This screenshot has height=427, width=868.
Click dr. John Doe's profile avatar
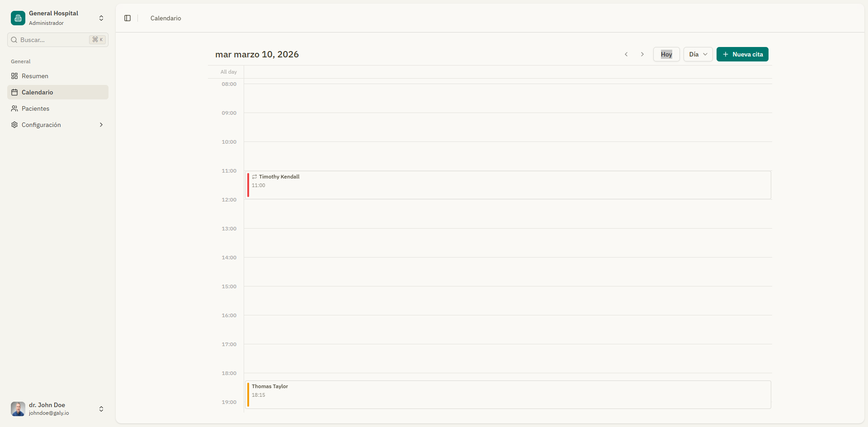pos(17,409)
